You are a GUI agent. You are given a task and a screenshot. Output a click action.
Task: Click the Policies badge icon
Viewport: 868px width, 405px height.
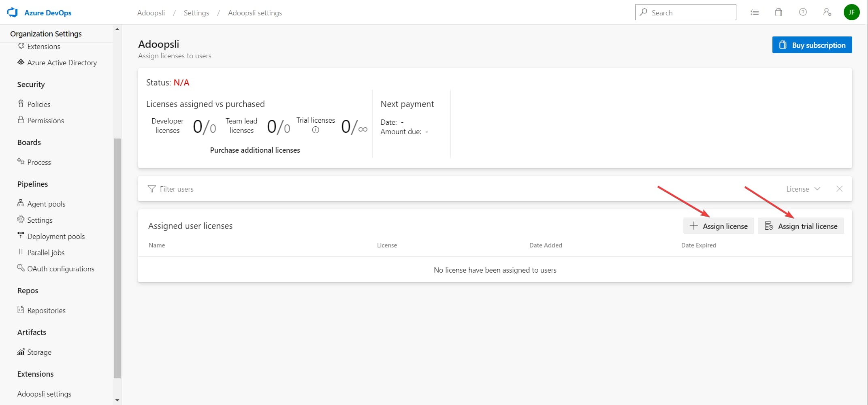(x=21, y=104)
